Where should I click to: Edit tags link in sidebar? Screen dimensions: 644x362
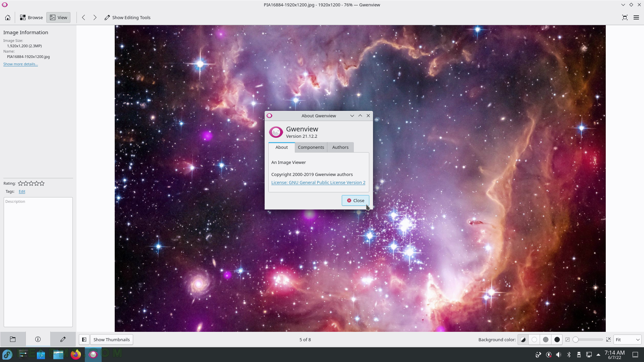click(22, 191)
